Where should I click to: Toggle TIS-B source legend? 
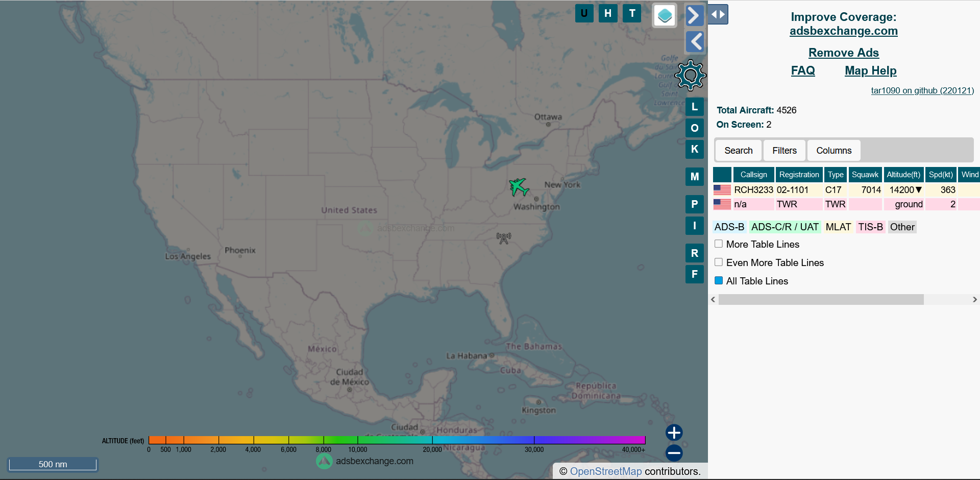click(870, 227)
